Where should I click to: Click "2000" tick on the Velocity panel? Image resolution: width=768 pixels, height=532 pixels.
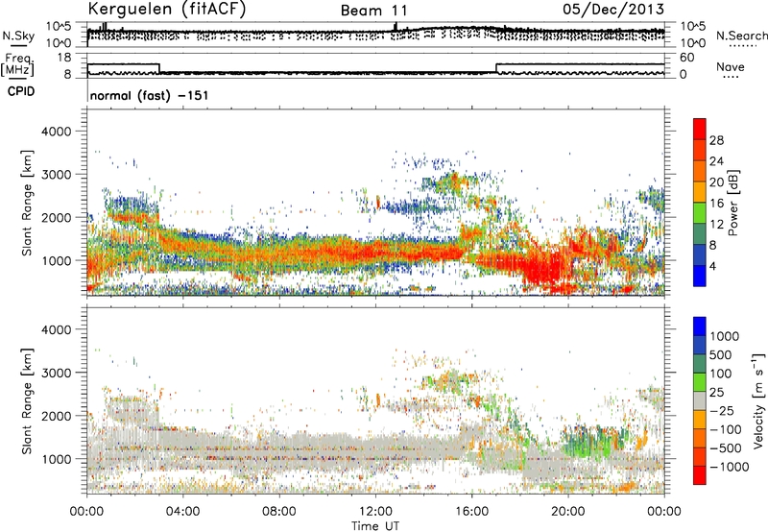[x=56, y=416]
